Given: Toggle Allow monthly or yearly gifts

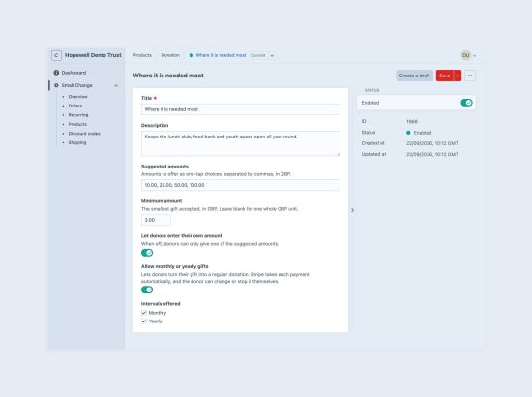Looking at the screenshot, I should [x=147, y=290].
